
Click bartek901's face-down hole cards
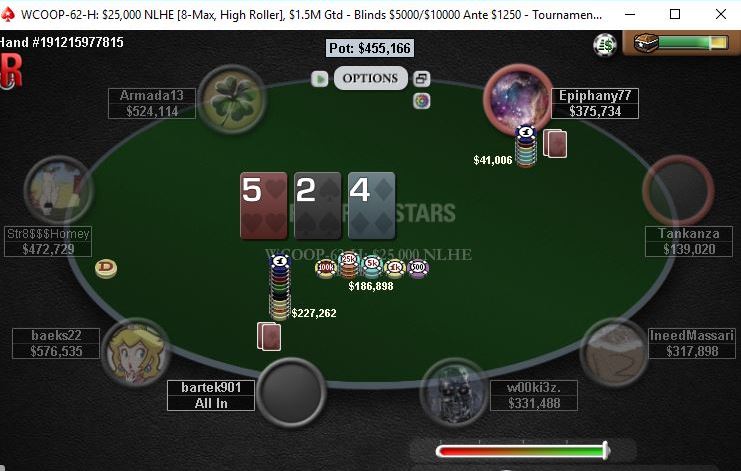[269, 336]
